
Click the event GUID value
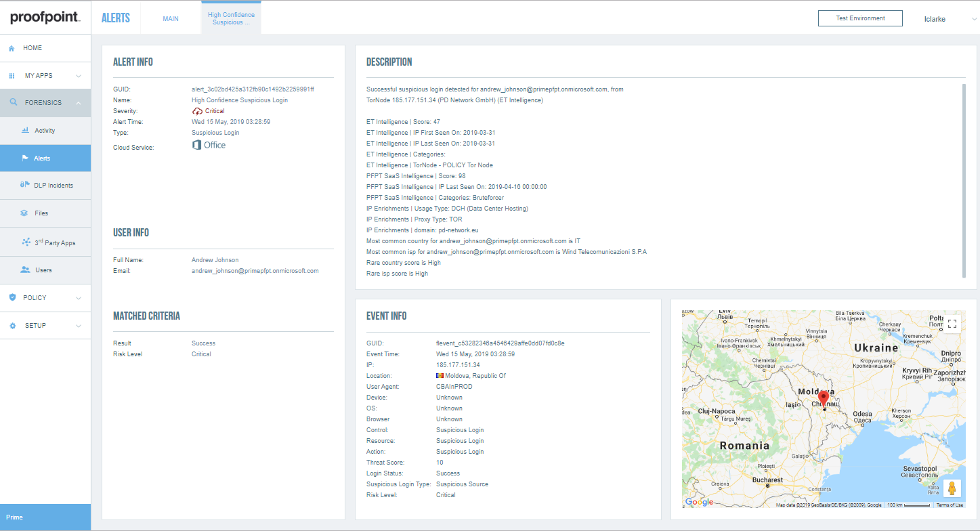point(500,343)
